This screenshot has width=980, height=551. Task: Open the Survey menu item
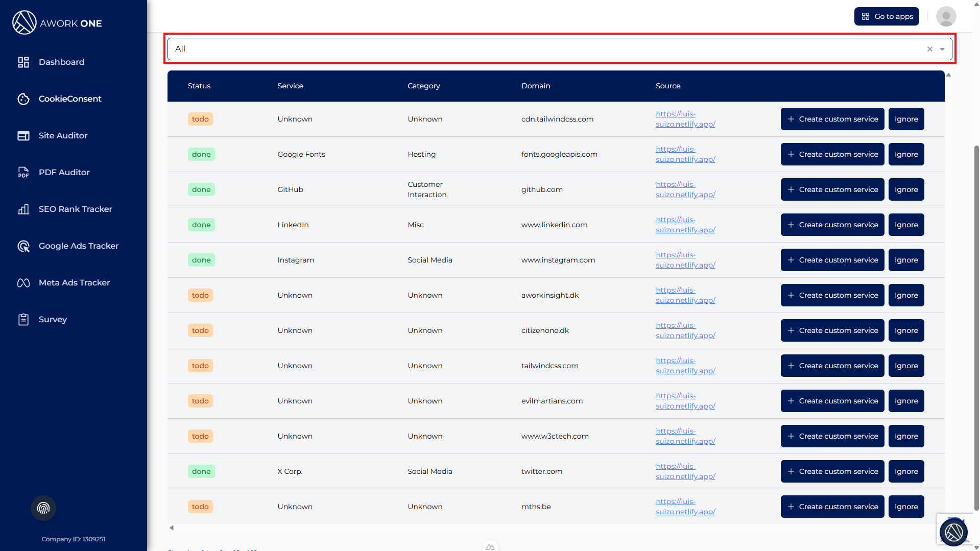click(x=53, y=320)
